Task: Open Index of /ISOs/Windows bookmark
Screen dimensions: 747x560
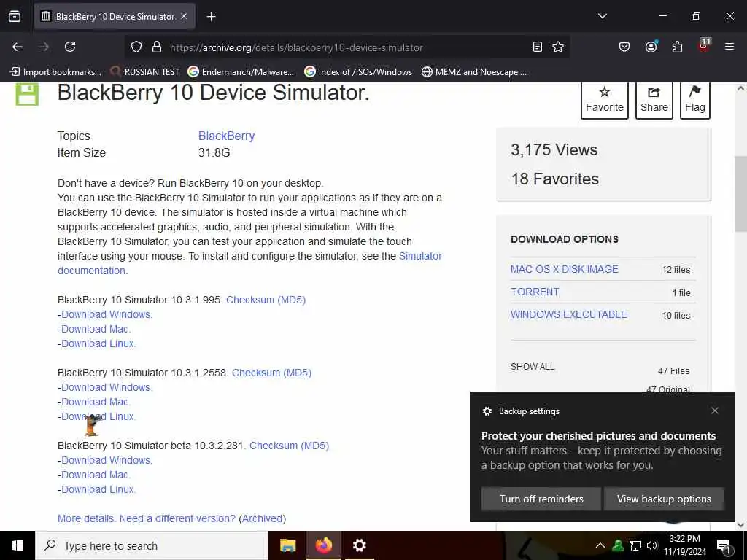Action: coord(358,72)
